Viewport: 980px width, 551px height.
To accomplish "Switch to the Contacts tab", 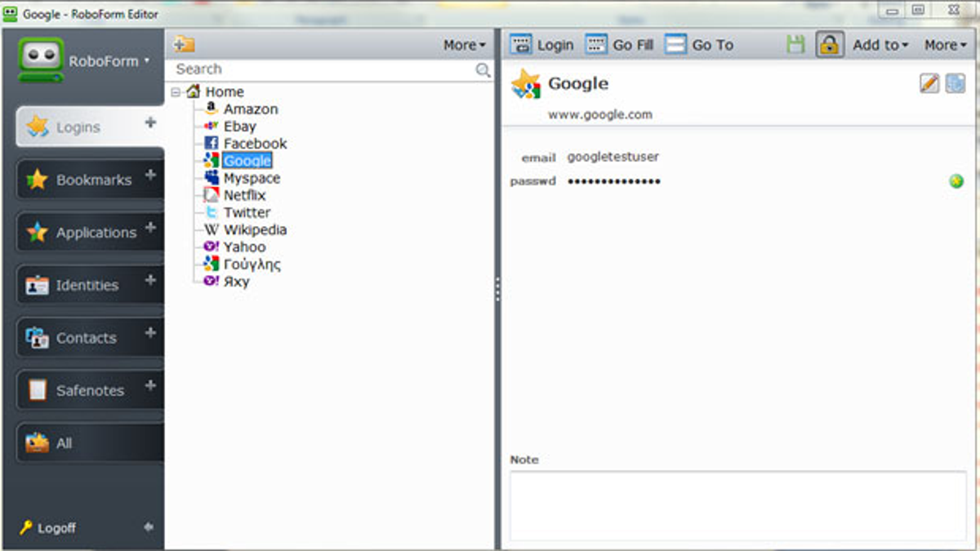I will pos(90,338).
